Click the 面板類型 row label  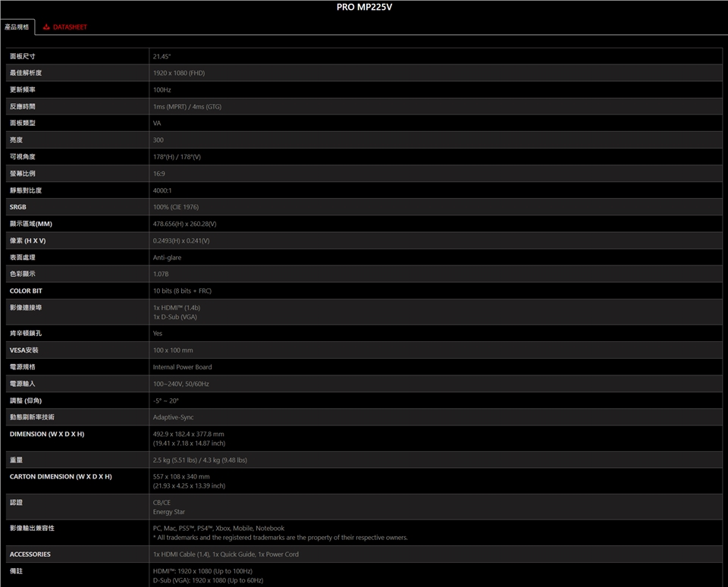point(23,124)
